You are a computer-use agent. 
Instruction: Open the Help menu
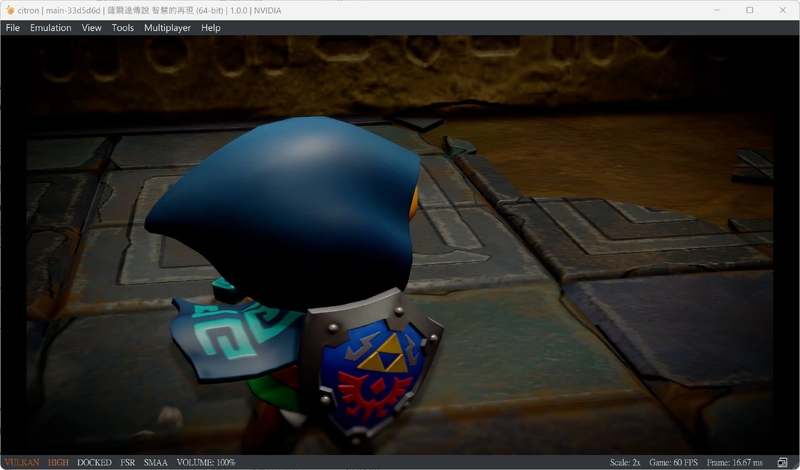coord(211,28)
